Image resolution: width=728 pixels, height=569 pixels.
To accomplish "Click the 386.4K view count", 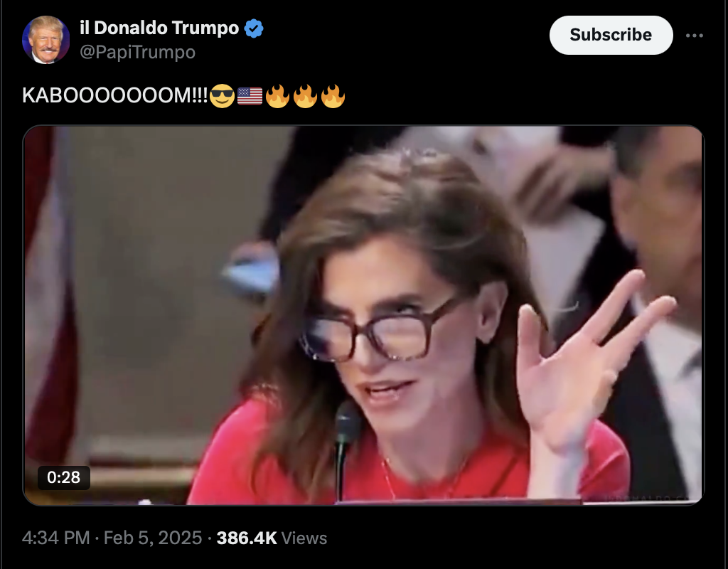I will [247, 538].
